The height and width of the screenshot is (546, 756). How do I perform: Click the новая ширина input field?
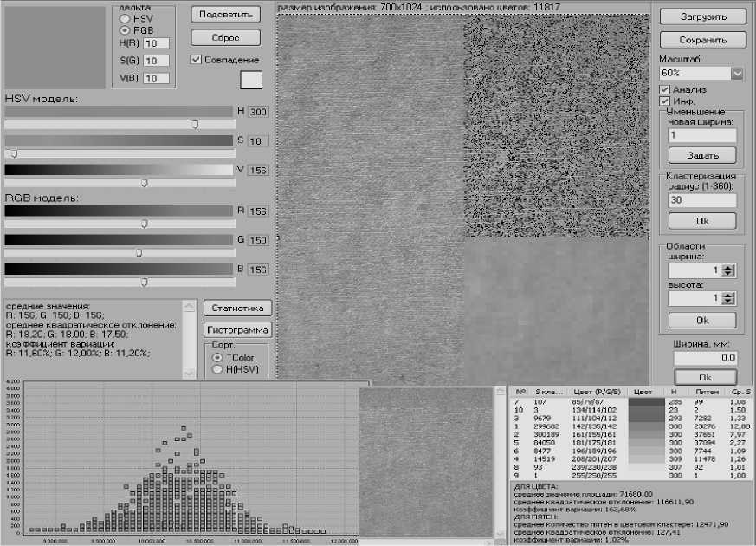point(702,135)
